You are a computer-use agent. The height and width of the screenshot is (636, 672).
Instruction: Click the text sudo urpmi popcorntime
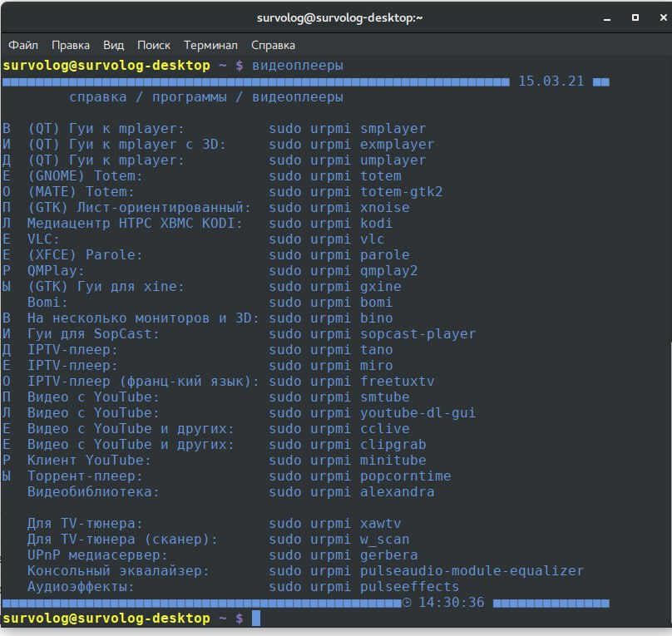359,476
